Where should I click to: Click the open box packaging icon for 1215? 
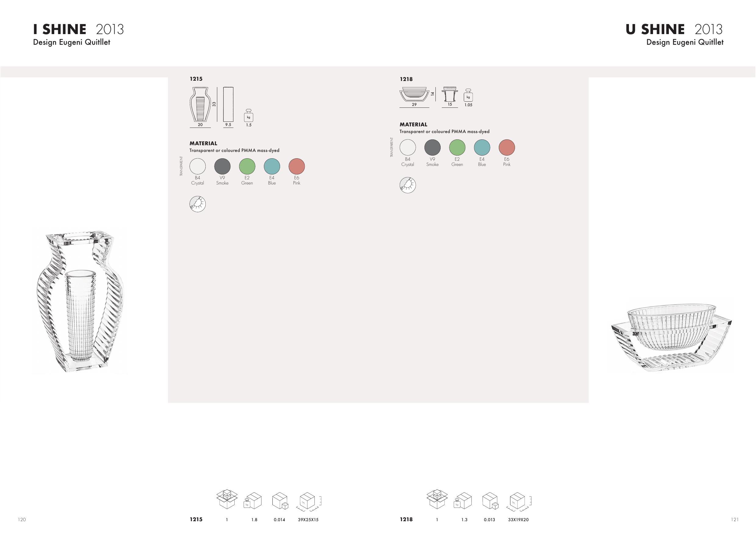(227, 499)
